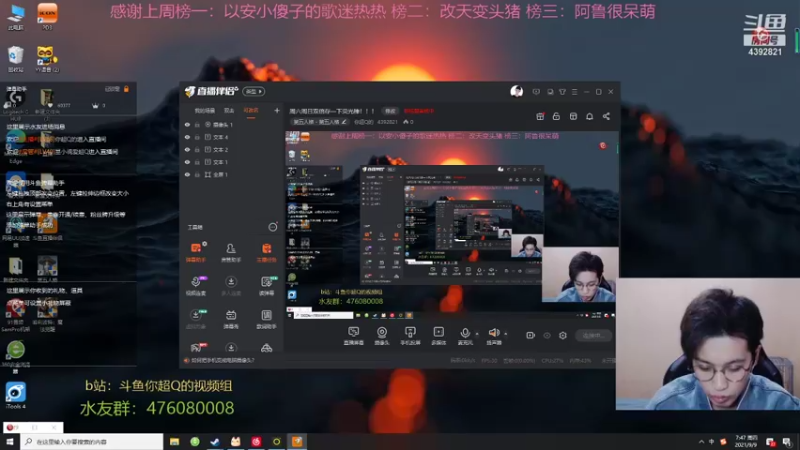Open red link beside 修改 button

(x=418, y=111)
